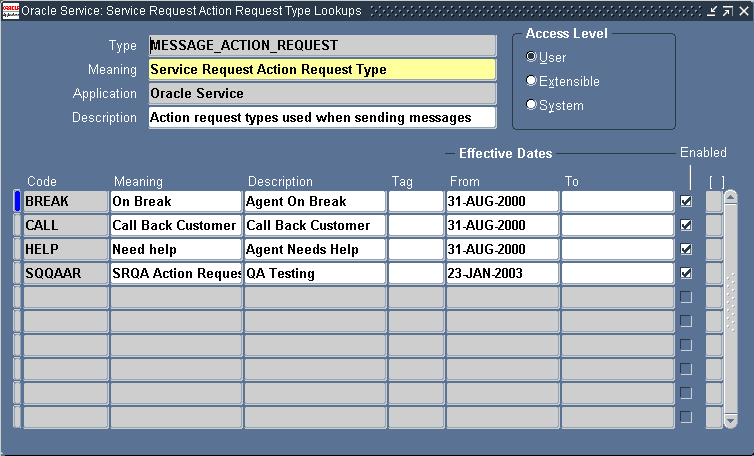
Task: Click Call Back Customer description cell
Action: click(315, 225)
